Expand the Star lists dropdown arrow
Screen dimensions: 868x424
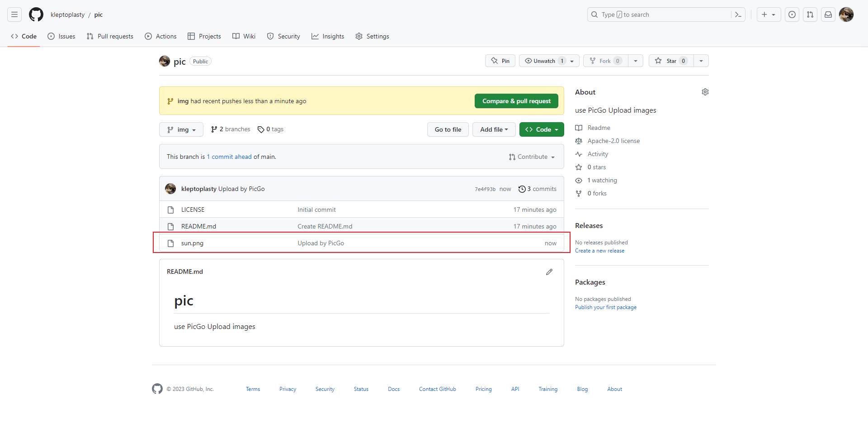(x=701, y=61)
